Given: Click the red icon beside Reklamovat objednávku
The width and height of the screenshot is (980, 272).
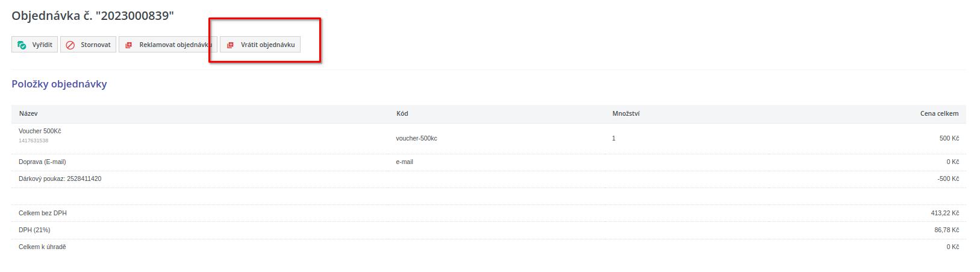Looking at the screenshot, I should click(x=129, y=45).
